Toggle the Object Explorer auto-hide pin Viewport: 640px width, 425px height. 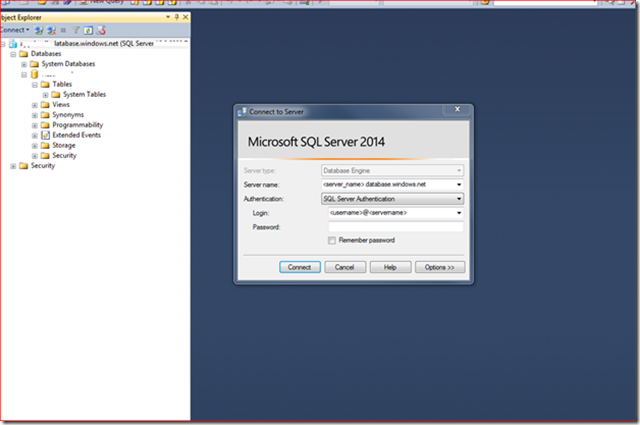[177, 17]
